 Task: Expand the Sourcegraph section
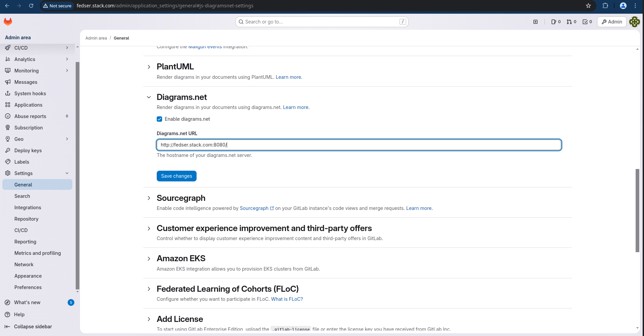pyautogui.click(x=149, y=198)
